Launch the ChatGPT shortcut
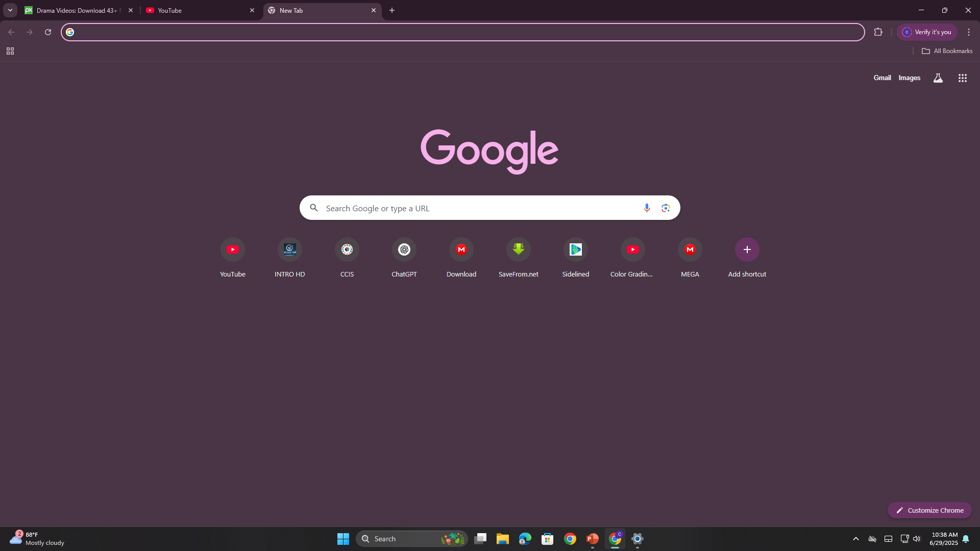 (x=404, y=258)
